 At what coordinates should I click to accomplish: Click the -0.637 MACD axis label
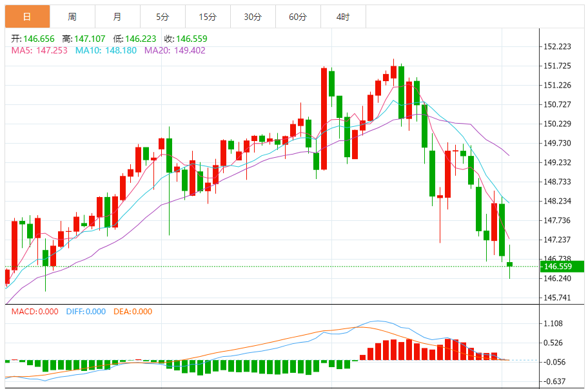[554, 381]
